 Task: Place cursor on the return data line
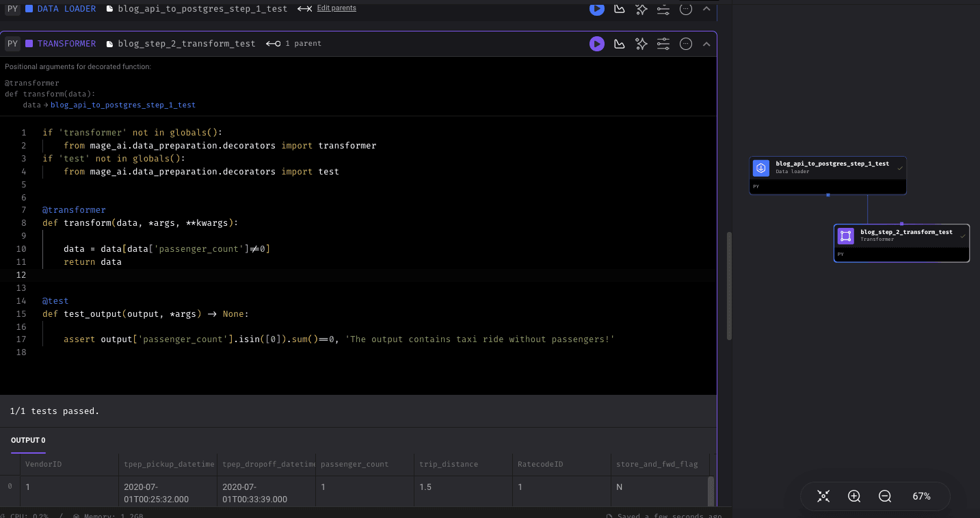point(92,262)
